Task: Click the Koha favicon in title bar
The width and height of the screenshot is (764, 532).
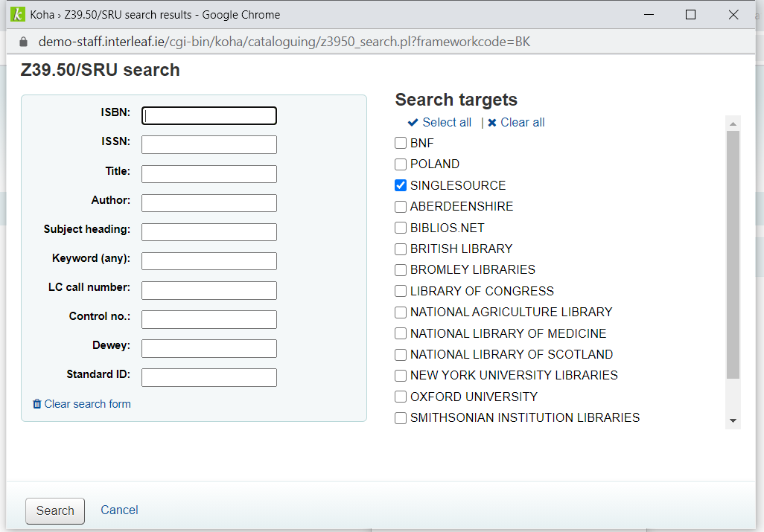Action: coord(18,14)
